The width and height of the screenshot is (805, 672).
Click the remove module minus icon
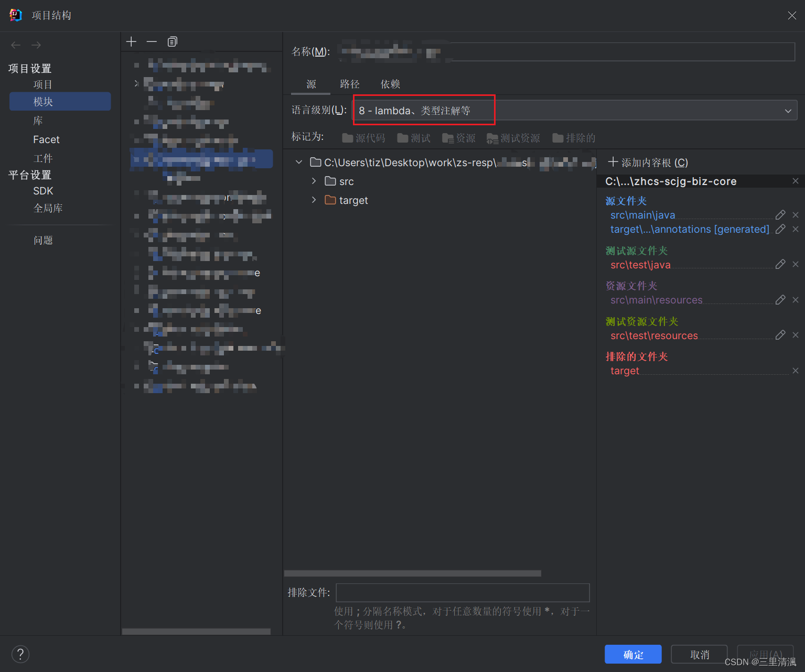pyautogui.click(x=152, y=41)
